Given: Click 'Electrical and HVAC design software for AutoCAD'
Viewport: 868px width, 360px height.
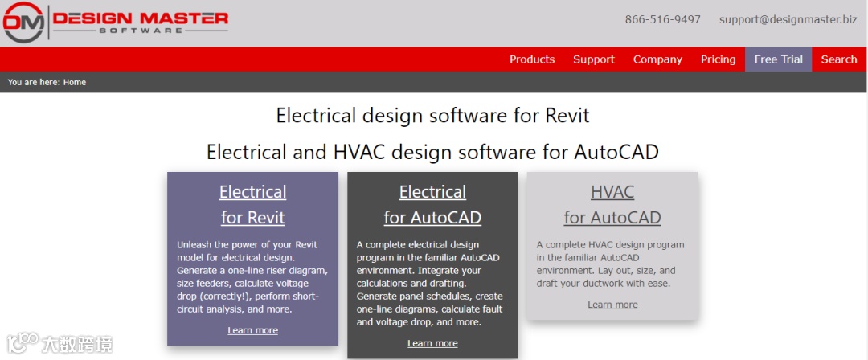Looking at the screenshot, I should (x=433, y=151).
